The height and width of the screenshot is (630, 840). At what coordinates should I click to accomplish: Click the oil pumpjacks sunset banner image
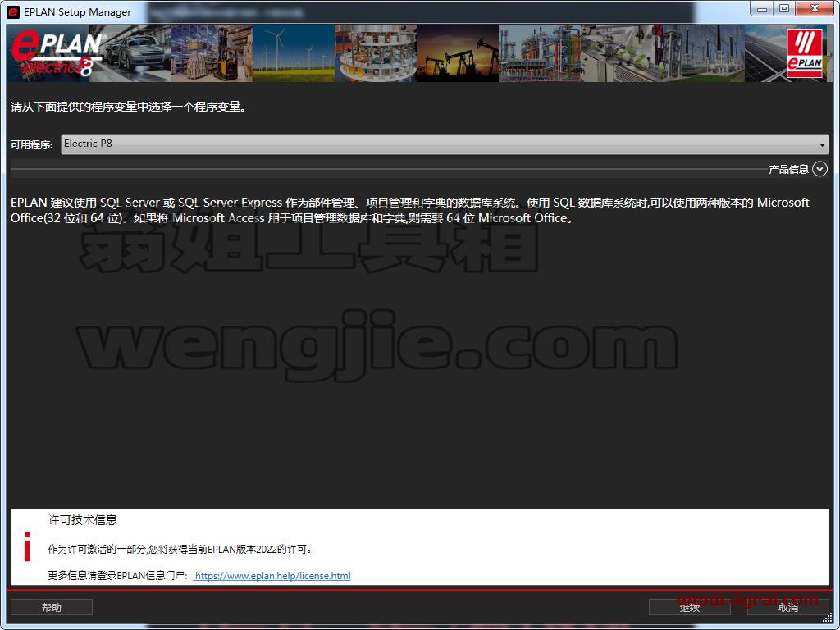coord(458,53)
